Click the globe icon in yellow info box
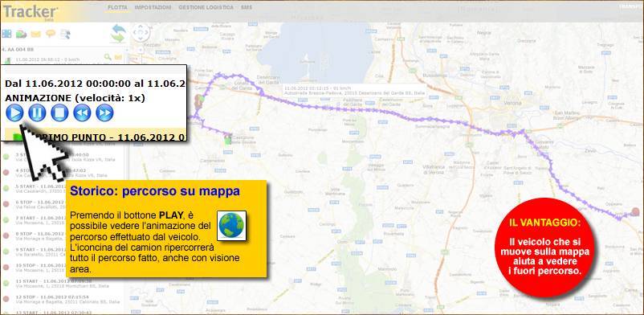 click(231, 225)
